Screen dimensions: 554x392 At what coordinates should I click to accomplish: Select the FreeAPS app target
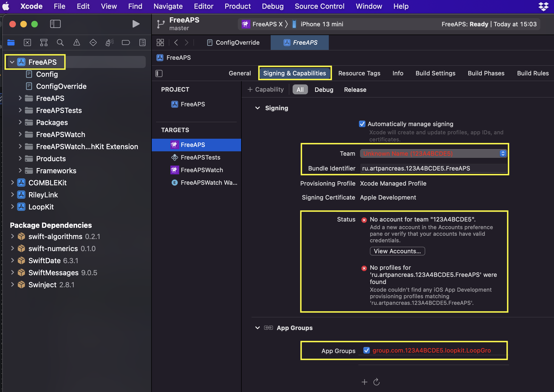point(196,145)
